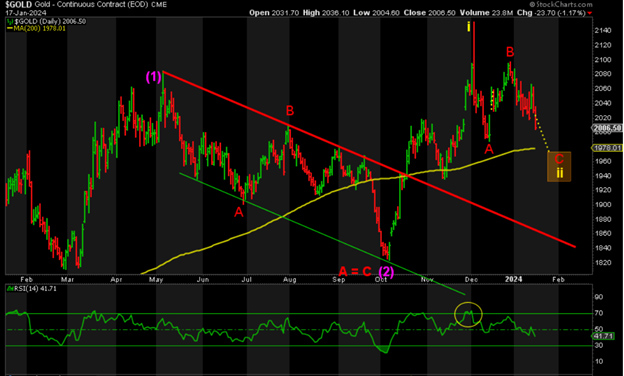Screen dimensions: 624x376
Task: Click the 2024 year label on time axis
Action: pyautogui.click(x=513, y=279)
